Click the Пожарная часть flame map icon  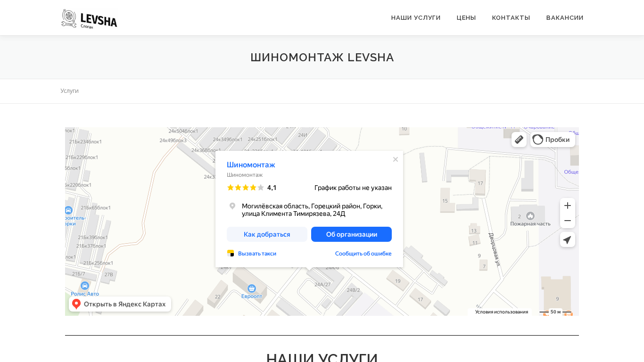tap(530, 216)
